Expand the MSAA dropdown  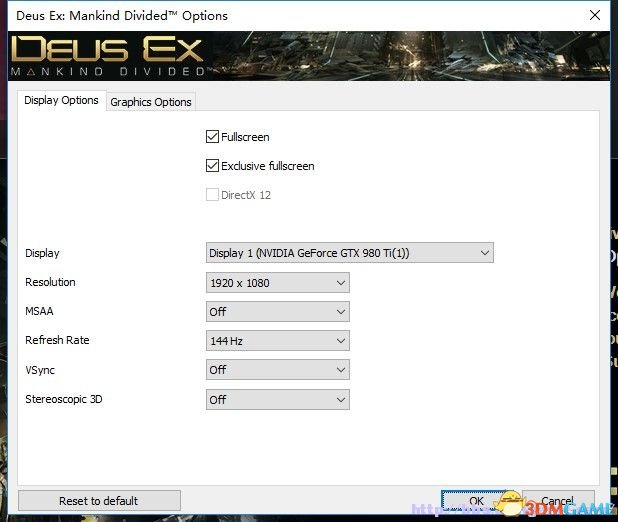(277, 311)
